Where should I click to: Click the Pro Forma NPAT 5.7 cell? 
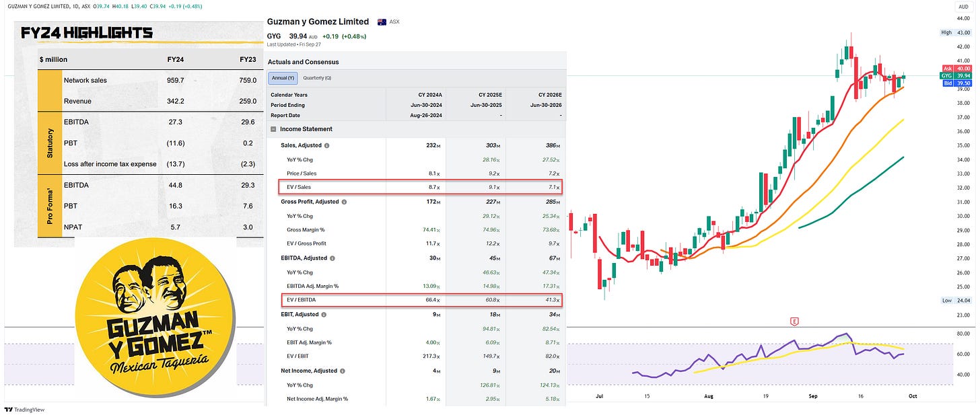coord(175,227)
